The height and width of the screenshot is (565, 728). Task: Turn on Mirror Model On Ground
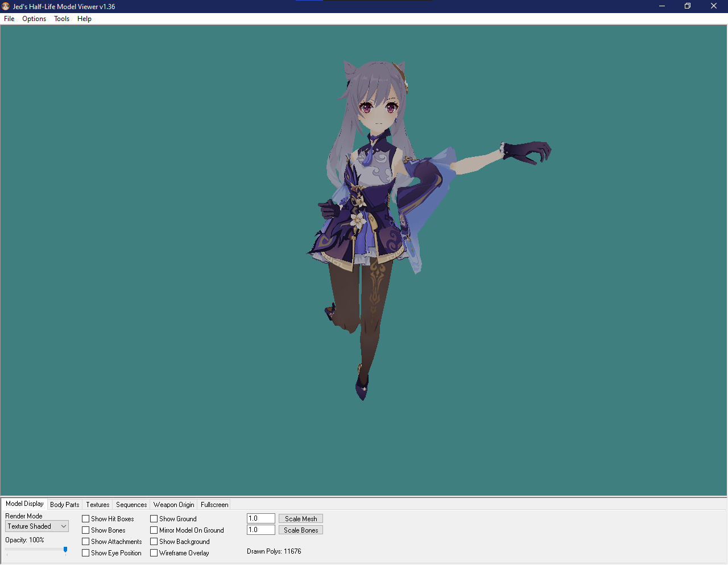[x=154, y=530]
